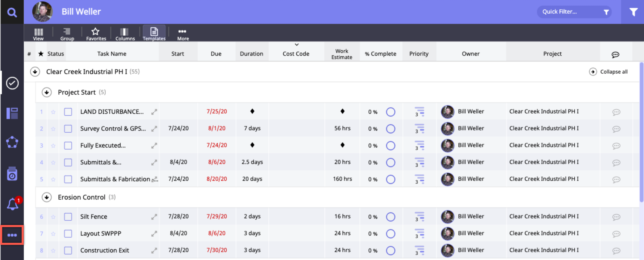
Task: Expand details arrow for Layout SWPPP
Action: (154, 234)
